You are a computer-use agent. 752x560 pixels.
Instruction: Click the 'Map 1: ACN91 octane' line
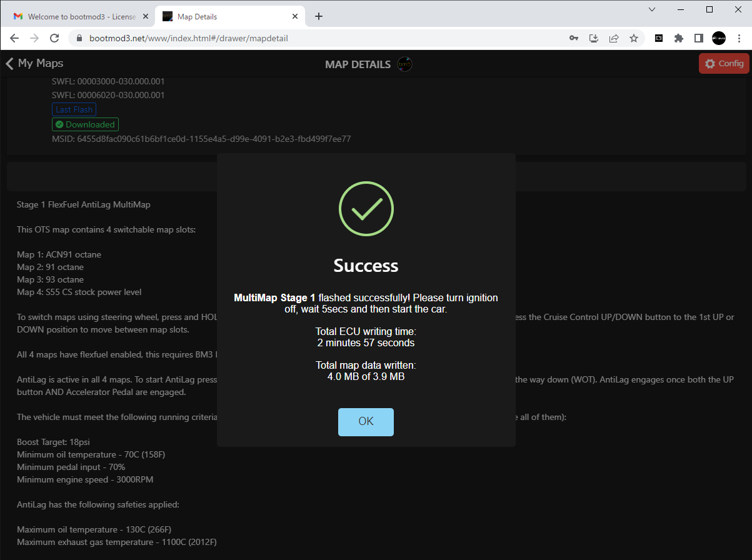59,254
